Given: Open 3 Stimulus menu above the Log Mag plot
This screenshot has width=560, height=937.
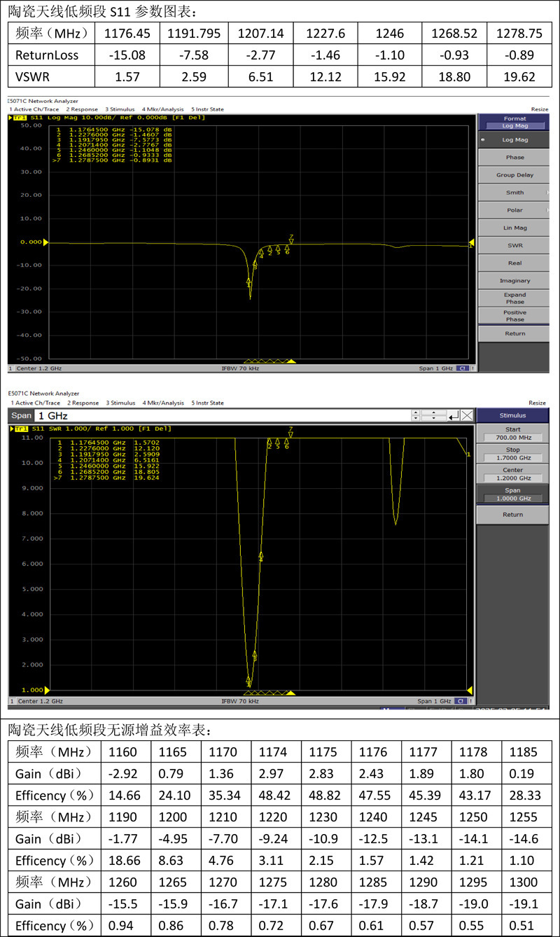Looking at the screenshot, I should 120,109.
